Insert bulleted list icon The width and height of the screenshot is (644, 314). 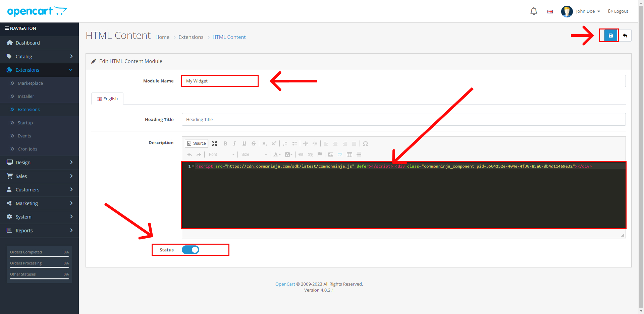pos(294,143)
